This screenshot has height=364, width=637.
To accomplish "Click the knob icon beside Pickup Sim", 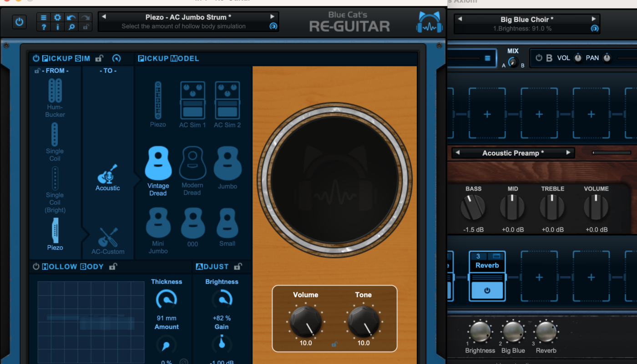I will (116, 58).
